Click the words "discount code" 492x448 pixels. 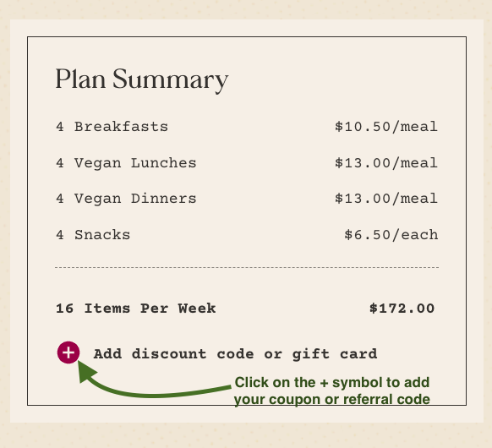point(193,354)
